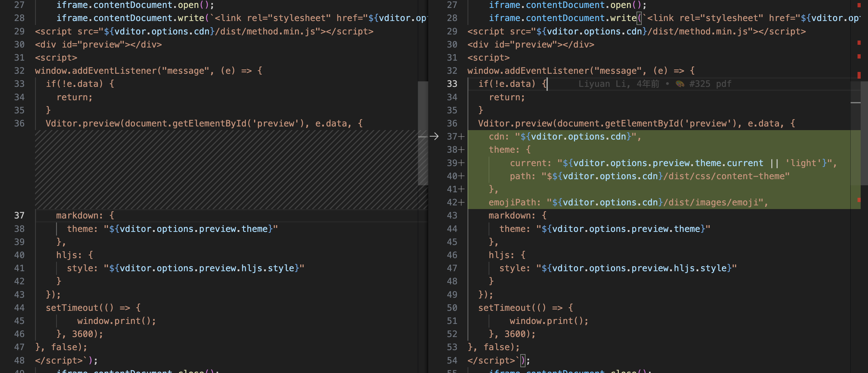Click the plus marker on line 39
868x373 pixels.
point(461,163)
